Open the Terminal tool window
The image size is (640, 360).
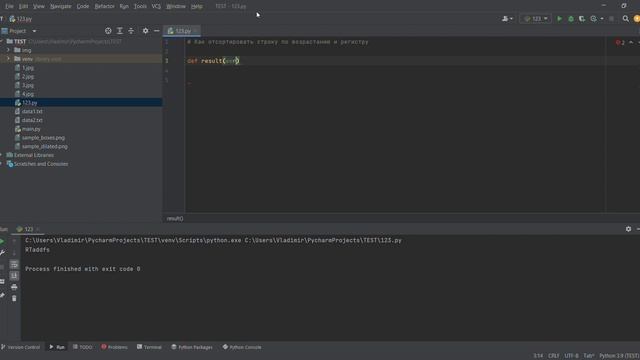pyautogui.click(x=149, y=347)
